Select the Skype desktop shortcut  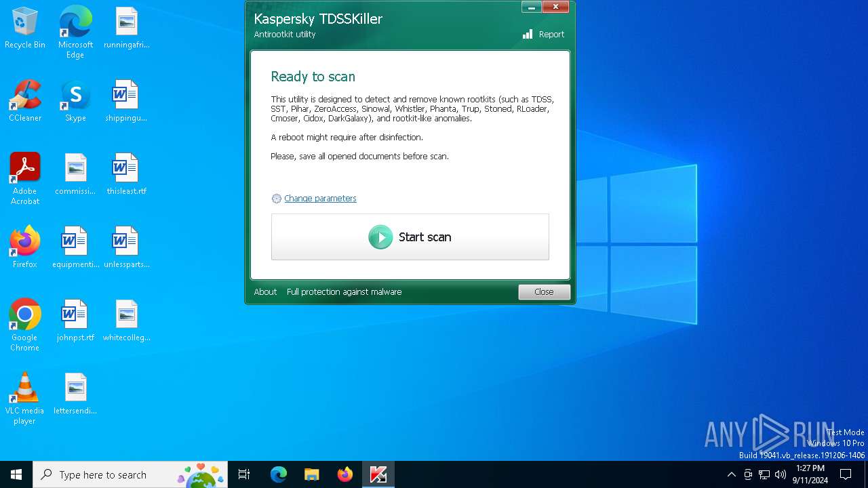(75, 102)
